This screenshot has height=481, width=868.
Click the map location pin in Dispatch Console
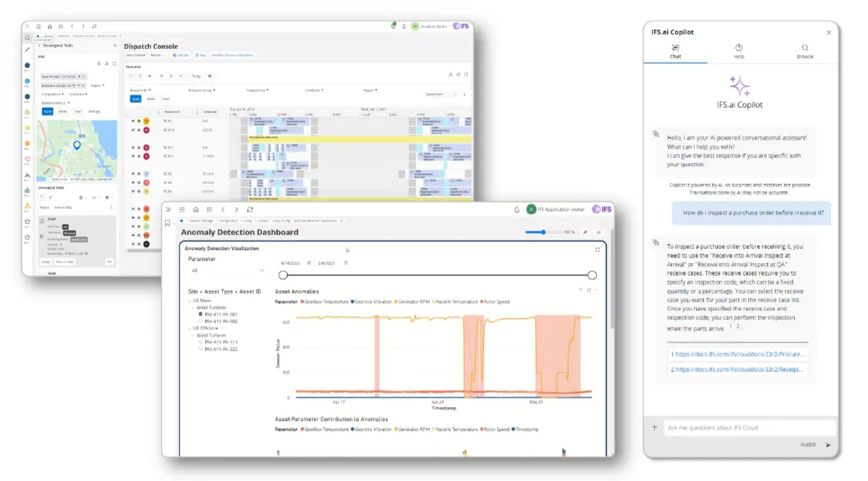(x=77, y=145)
